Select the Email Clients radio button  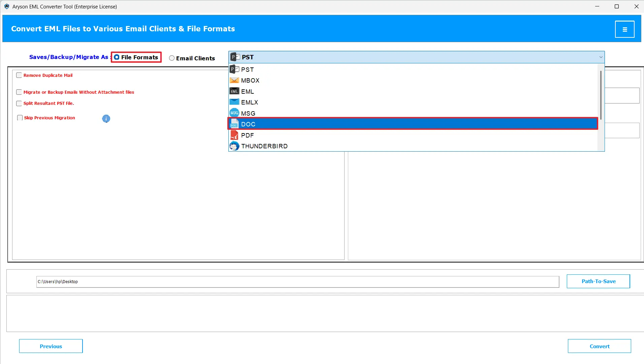[x=172, y=58]
